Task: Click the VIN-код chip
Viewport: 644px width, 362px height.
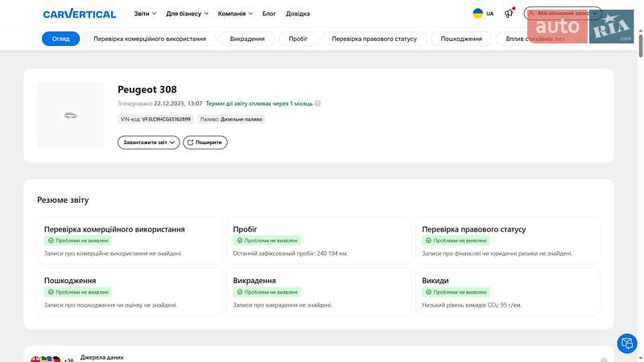Action: pyautogui.click(x=155, y=119)
